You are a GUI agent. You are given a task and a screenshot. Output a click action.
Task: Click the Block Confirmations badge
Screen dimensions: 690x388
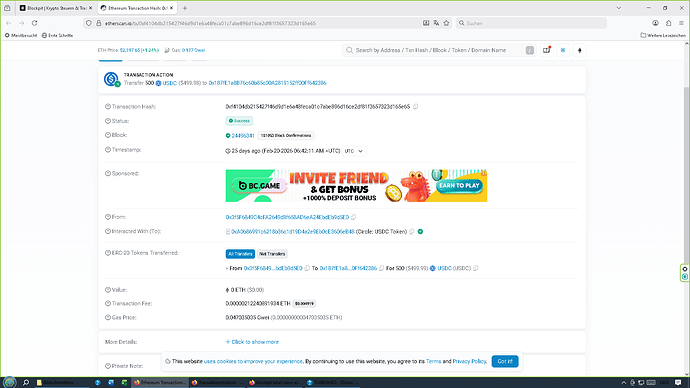286,135
